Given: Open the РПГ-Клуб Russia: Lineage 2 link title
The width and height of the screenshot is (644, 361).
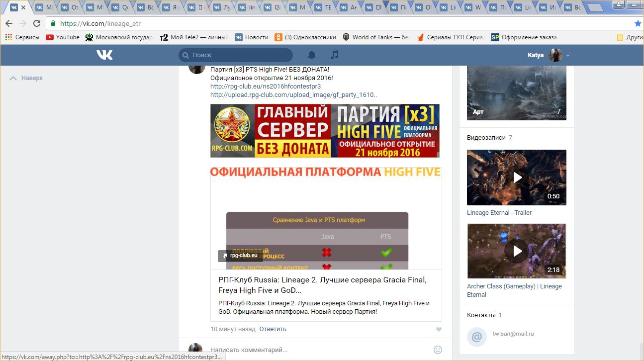Looking at the screenshot, I should pos(322,285).
